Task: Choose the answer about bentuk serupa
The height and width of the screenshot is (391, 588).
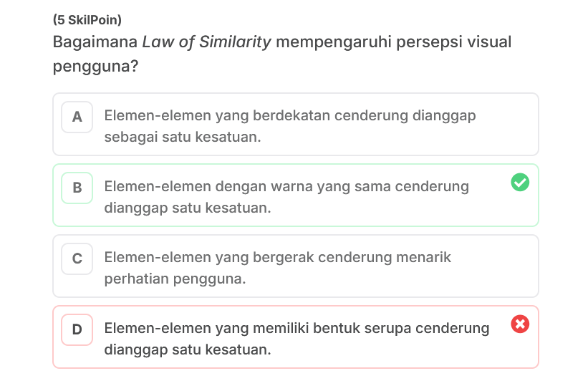Action: tap(296, 337)
